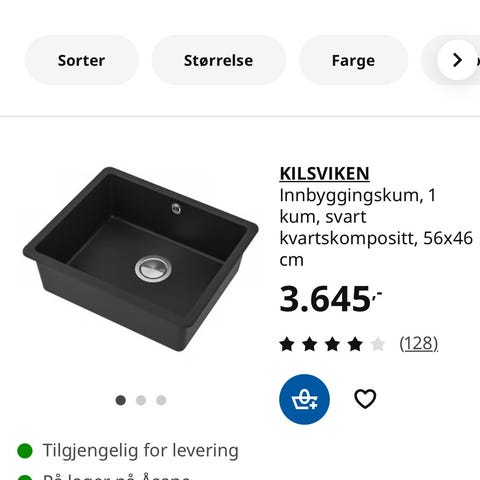Image resolution: width=480 pixels, height=480 pixels.
Task: Click the green dot beside Tilgjengelig for levering
Action: tap(25, 451)
